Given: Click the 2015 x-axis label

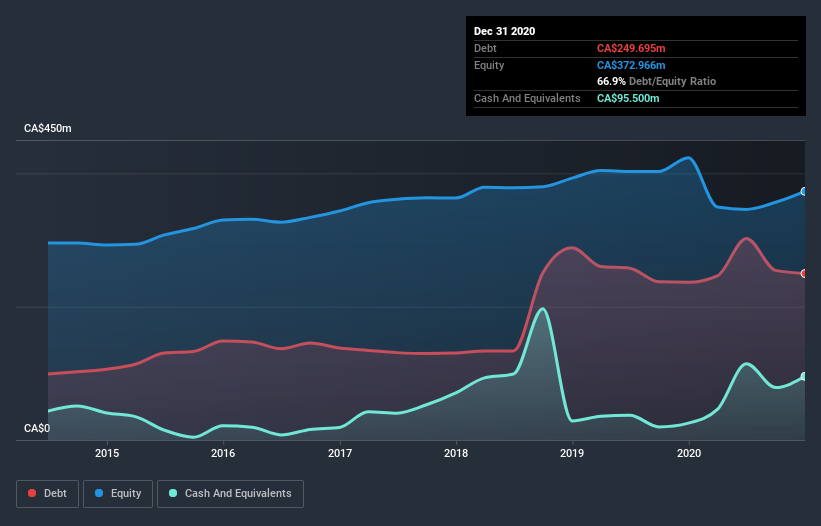Looking at the screenshot, I should click(107, 453).
